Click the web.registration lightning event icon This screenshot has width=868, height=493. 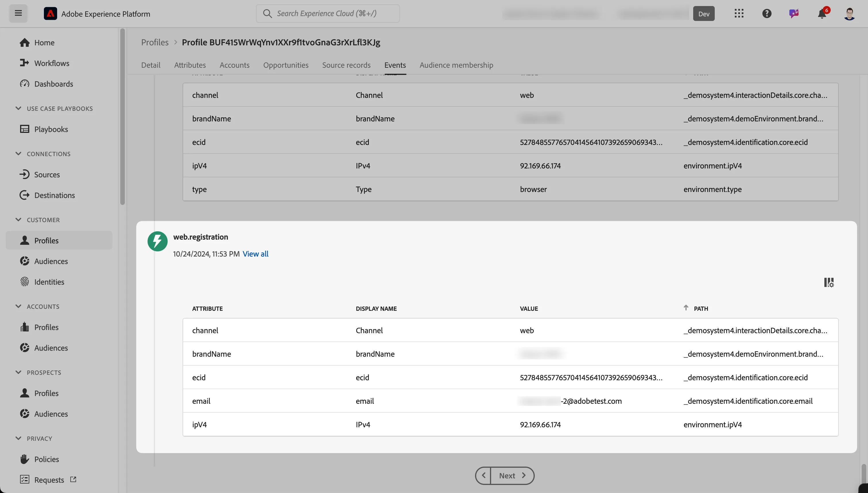[158, 241]
